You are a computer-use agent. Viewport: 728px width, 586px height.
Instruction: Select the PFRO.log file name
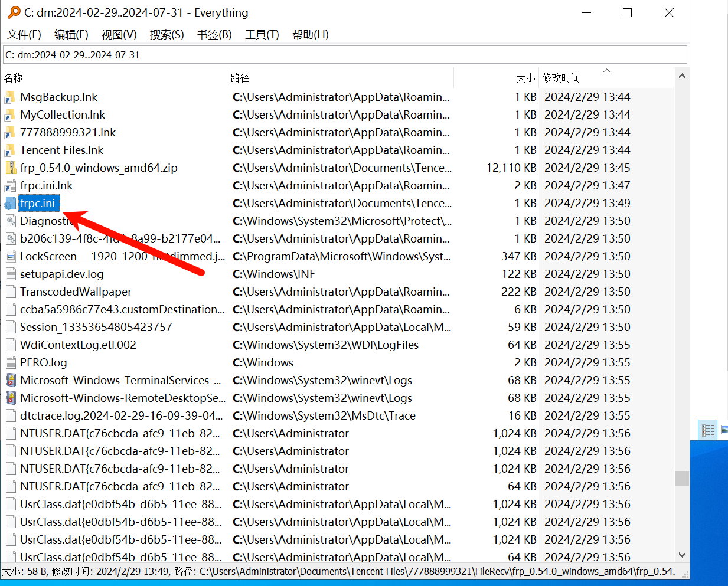44,362
